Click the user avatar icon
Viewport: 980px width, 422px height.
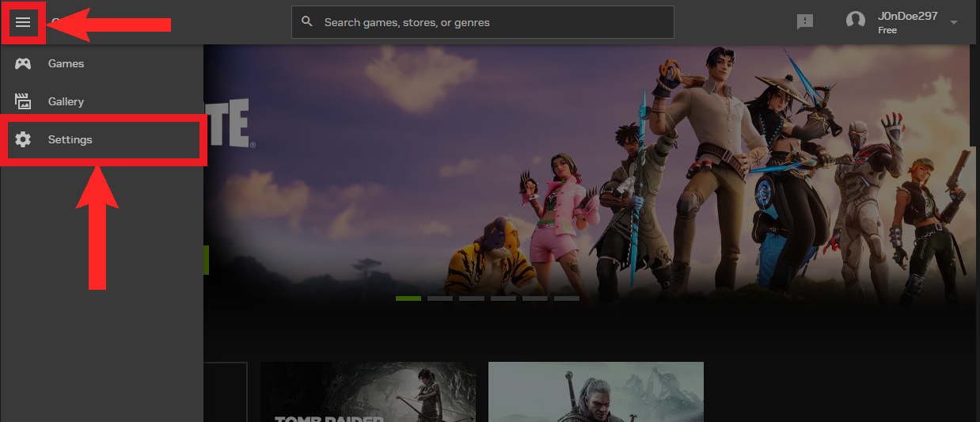click(856, 21)
